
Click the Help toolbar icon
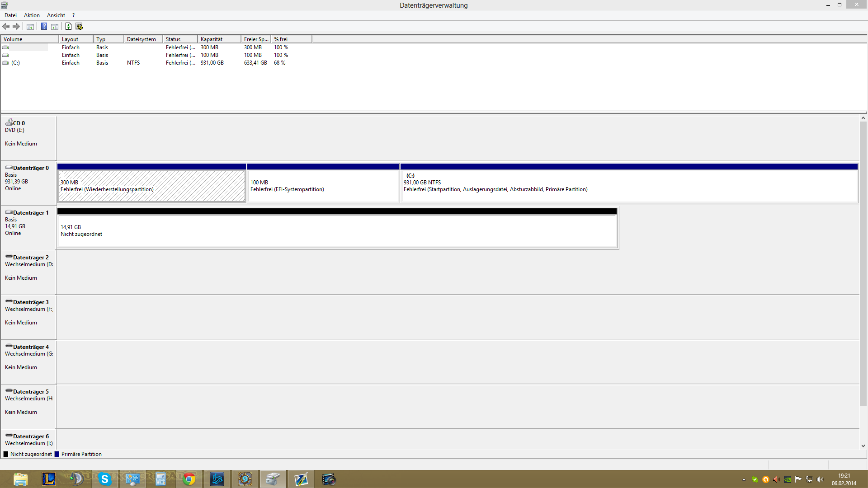point(44,26)
